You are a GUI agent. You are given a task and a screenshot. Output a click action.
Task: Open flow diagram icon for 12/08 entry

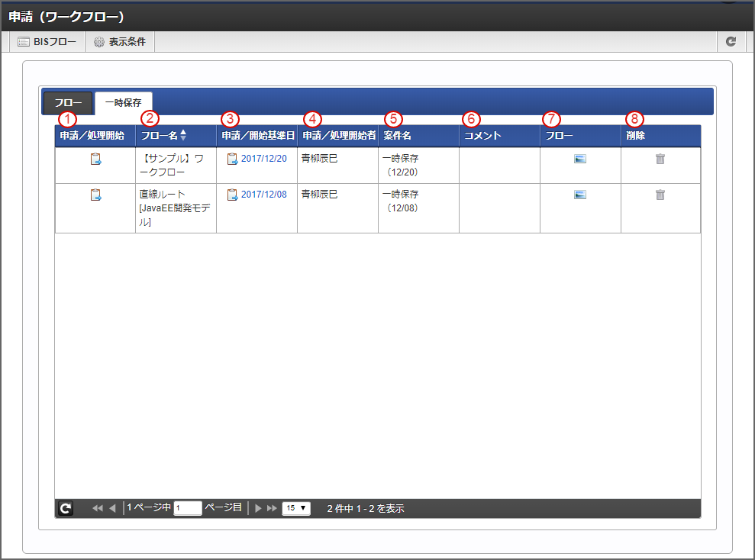click(580, 195)
